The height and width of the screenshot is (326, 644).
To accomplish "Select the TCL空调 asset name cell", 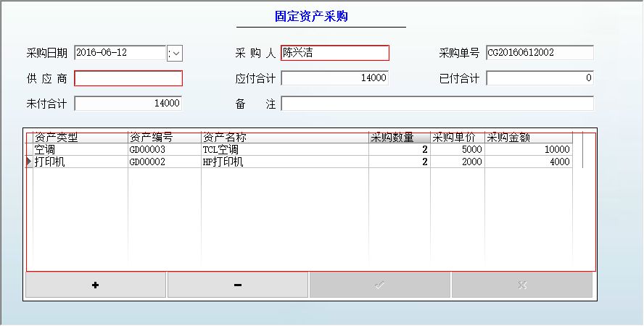I will [x=284, y=149].
